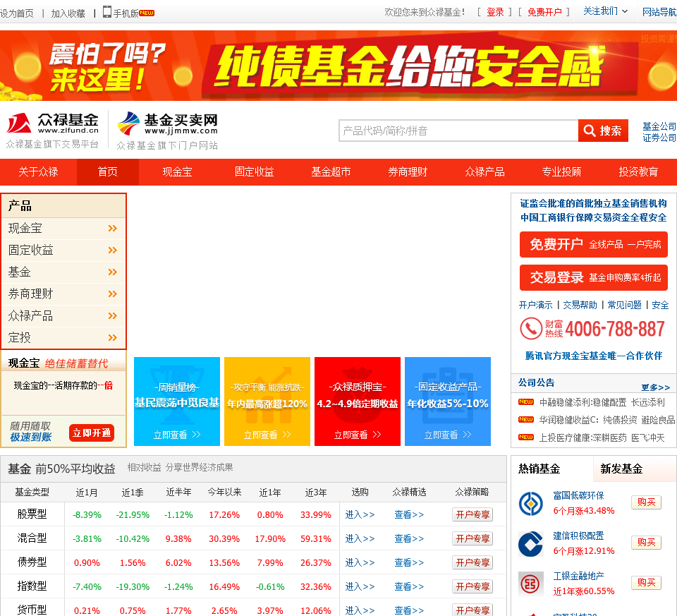The height and width of the screenshot is (616, 677).
Task: Click NEW badge beside 上投医疗健康 announcement
Action: (x=526, y=437)
